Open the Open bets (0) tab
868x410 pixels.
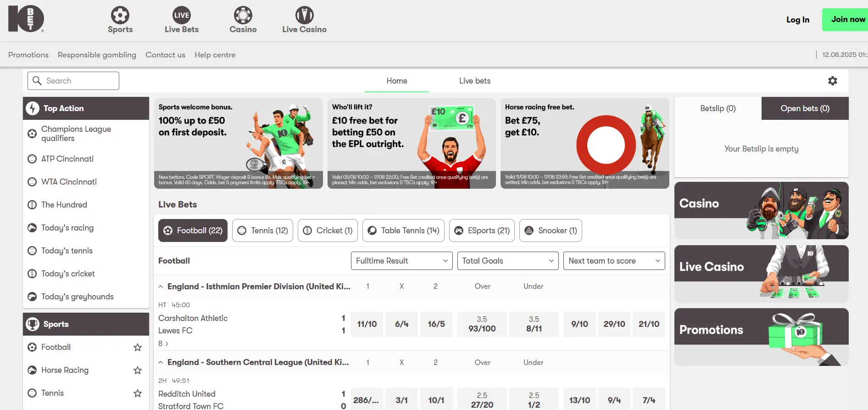(805, 108)
